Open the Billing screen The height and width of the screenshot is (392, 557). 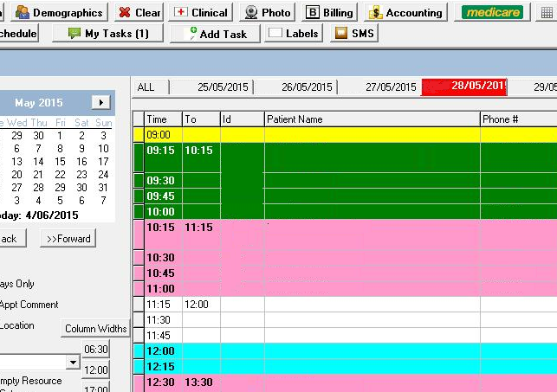330,12
